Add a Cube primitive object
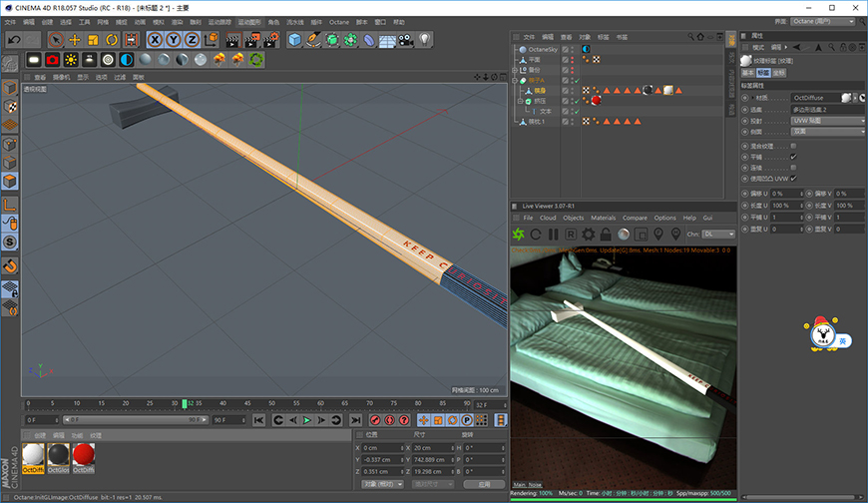The width and height of the screenshot is (868, 503). point(294,40)
